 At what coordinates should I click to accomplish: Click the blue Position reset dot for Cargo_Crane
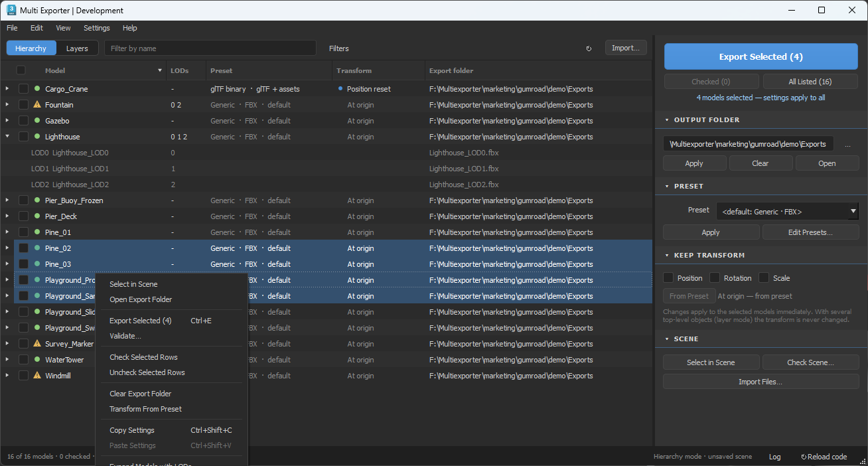(x=340, y=88)
